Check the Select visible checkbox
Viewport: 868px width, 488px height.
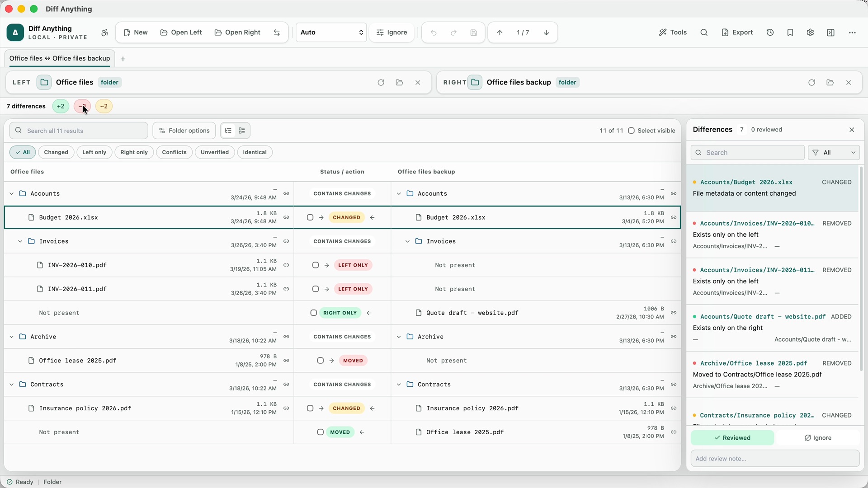point(631,131)
